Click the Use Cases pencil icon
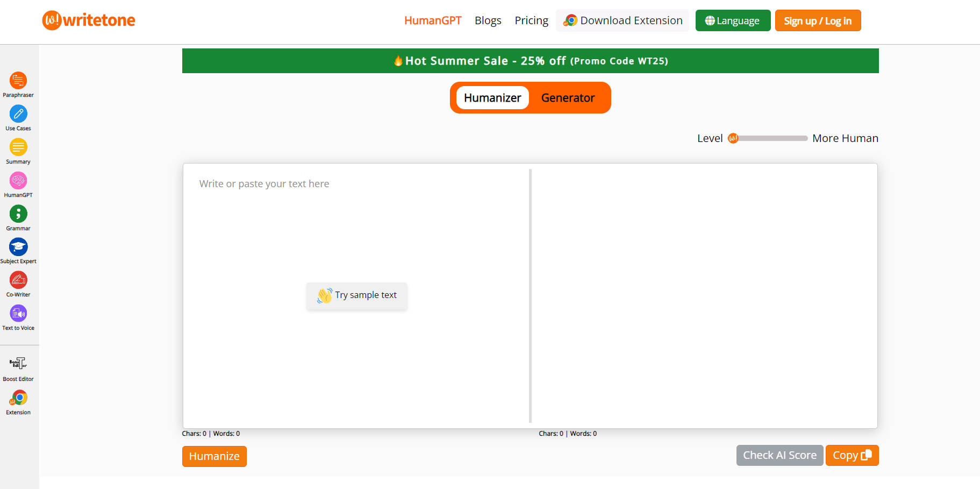The height and width of the screenshot is (489, 980). coord(18,114)
